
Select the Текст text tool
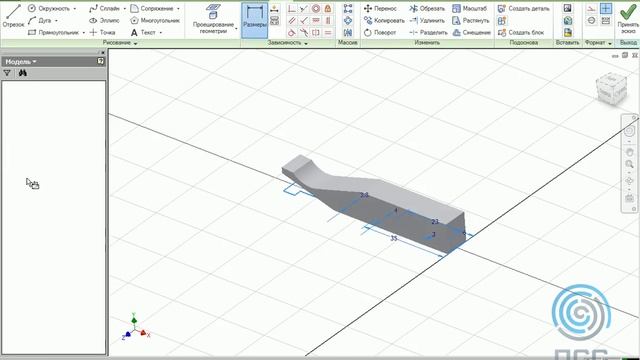click(x=143, y=32)
